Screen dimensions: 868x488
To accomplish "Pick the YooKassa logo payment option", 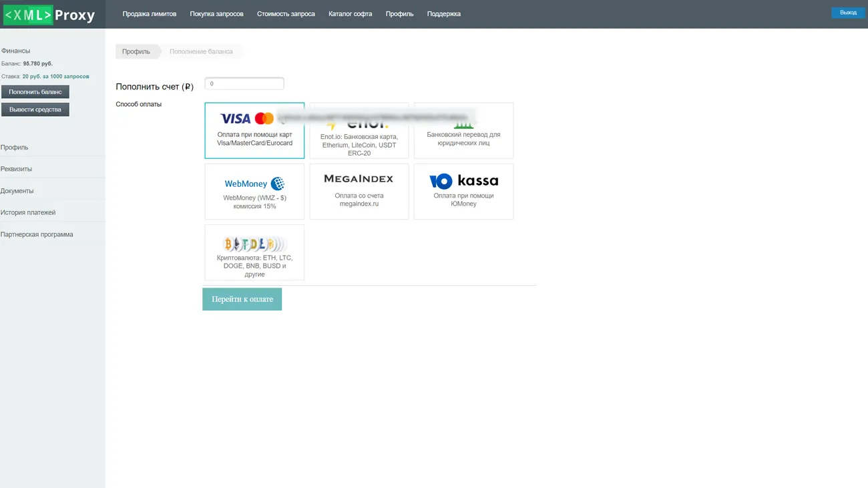I will (463, 181).
